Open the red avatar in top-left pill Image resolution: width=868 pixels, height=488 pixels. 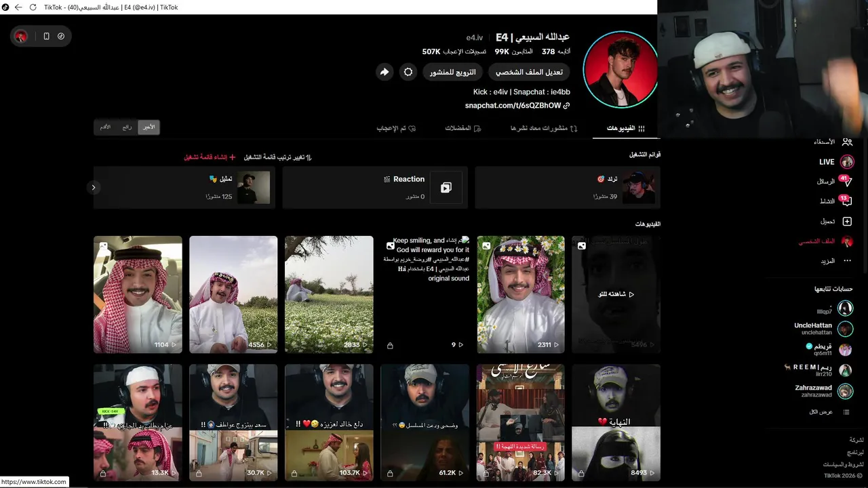(21, 36)
